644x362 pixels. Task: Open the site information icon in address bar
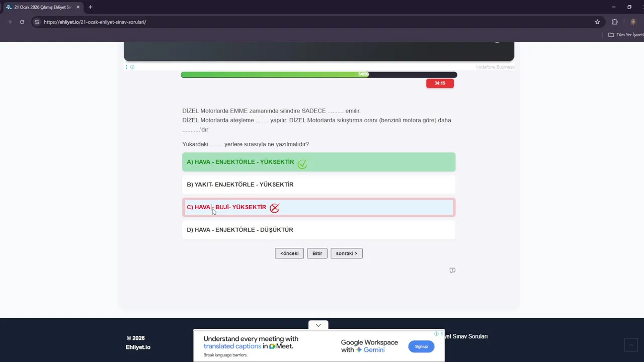tap(36, 22)
